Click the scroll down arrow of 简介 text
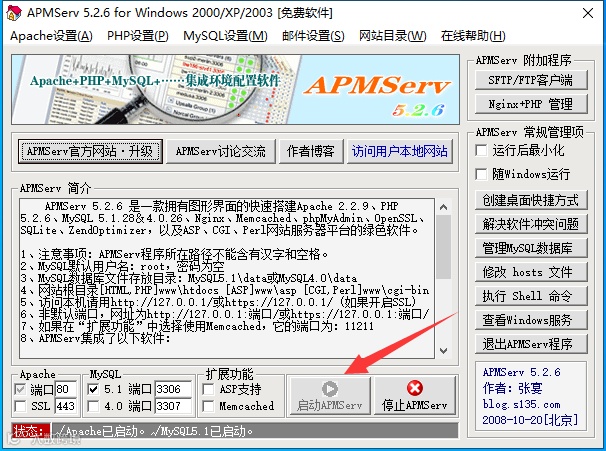The width and height of the screenshot is (606, 451). tap(444, 351)
